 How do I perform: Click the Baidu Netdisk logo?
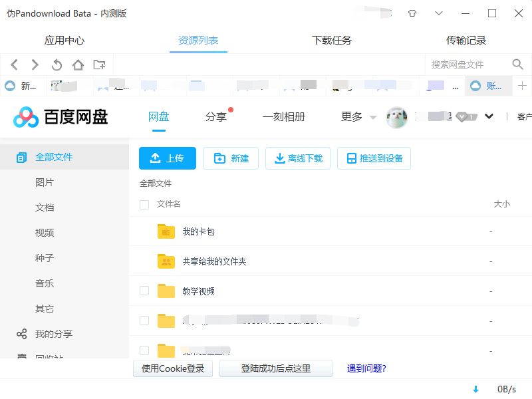61,117
